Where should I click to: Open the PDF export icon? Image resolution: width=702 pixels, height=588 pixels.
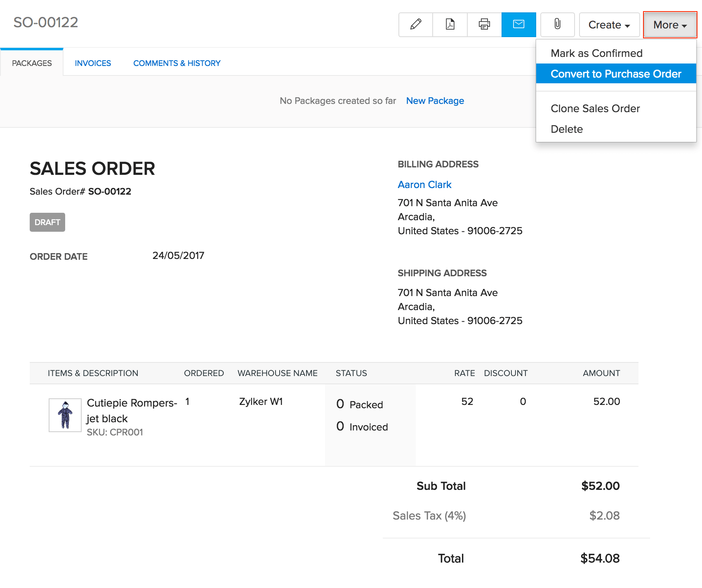(450, 25)
